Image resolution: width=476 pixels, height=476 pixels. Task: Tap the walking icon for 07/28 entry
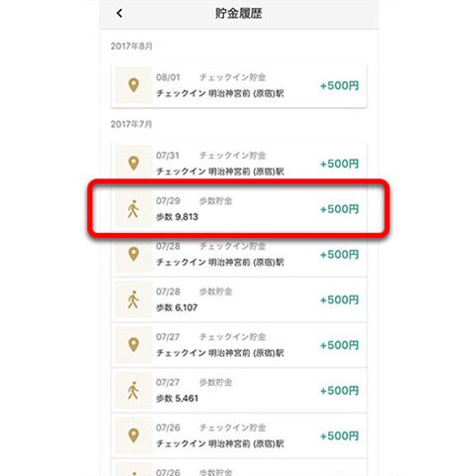[133, 299]
